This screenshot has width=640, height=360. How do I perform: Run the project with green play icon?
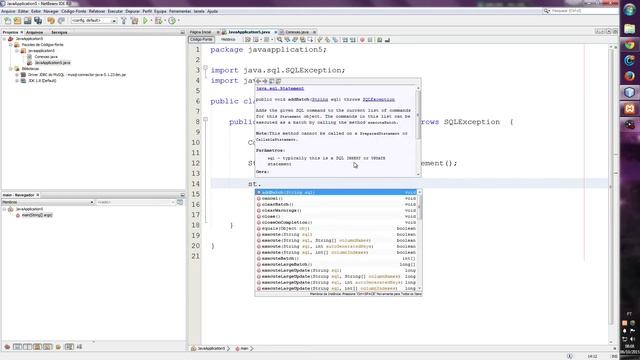[145, 20]
